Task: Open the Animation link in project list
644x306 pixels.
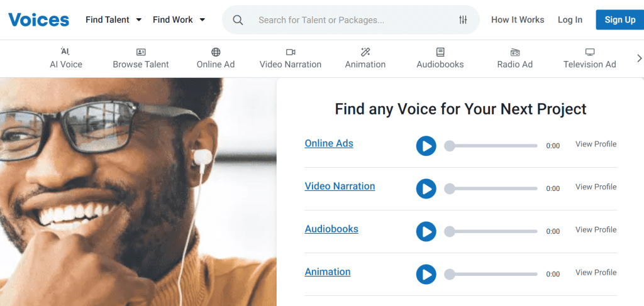Action: tap(328, 272)
